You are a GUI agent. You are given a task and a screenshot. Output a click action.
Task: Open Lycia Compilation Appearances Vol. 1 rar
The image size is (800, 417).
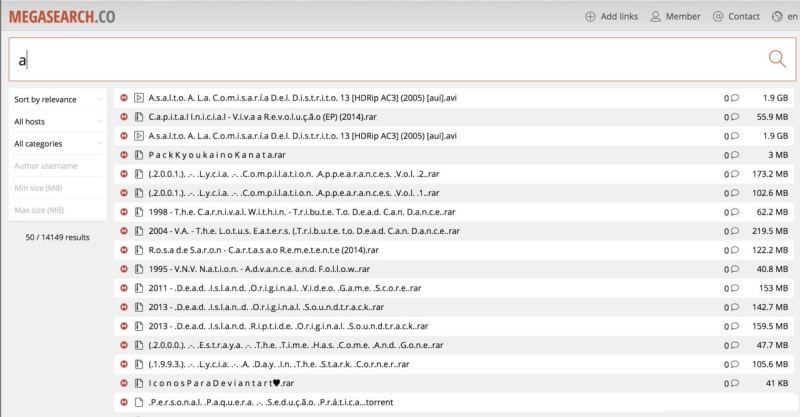click(x=294, y=193)
